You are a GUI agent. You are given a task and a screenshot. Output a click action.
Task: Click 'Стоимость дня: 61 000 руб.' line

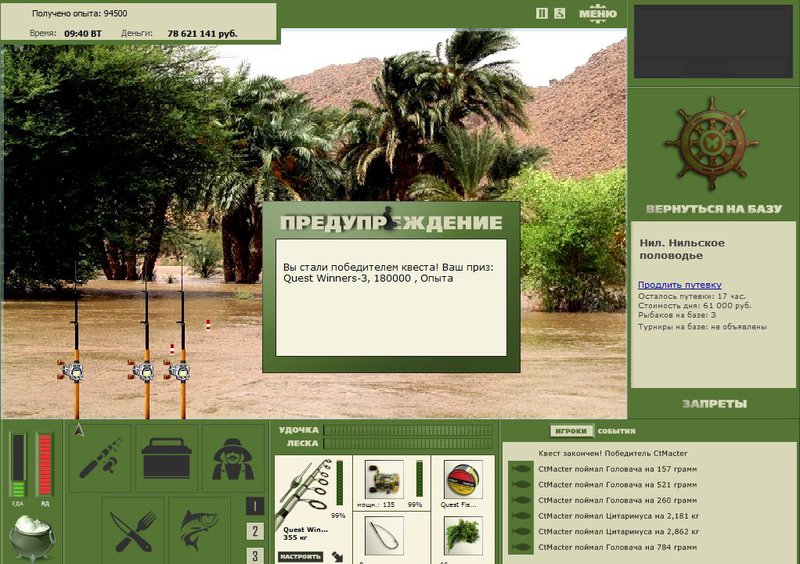tap(694, 306)
